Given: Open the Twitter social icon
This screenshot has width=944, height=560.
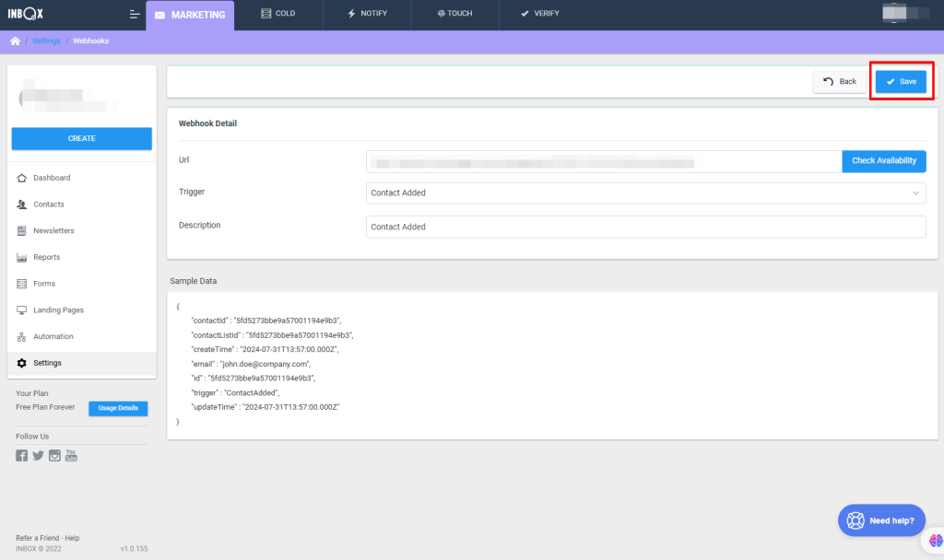Looking at the screenshot, I should (x=38, y=455).
